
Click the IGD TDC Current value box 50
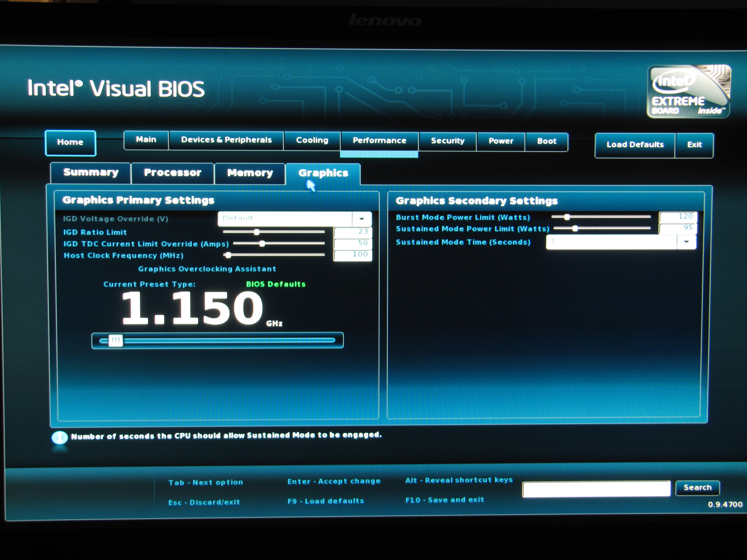352,243
